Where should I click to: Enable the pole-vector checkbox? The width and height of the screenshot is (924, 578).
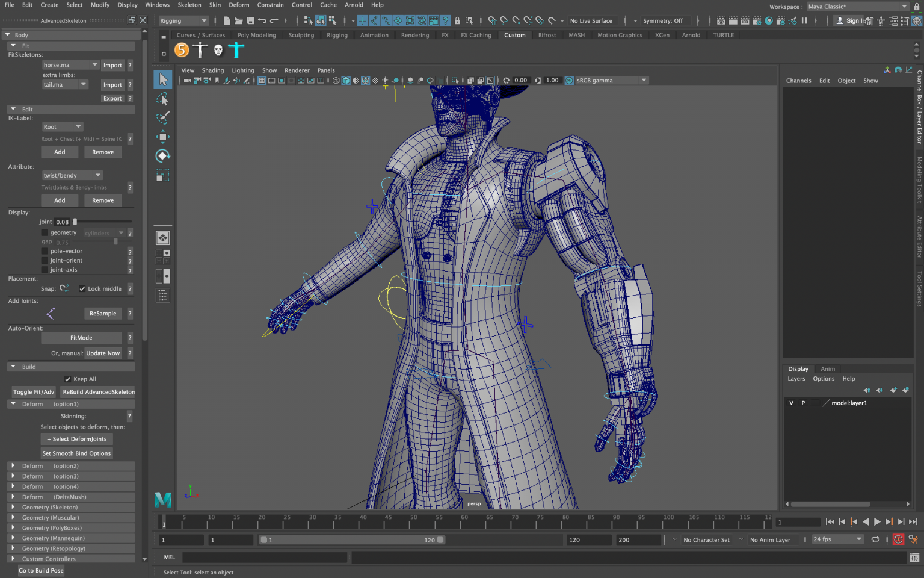45,251
